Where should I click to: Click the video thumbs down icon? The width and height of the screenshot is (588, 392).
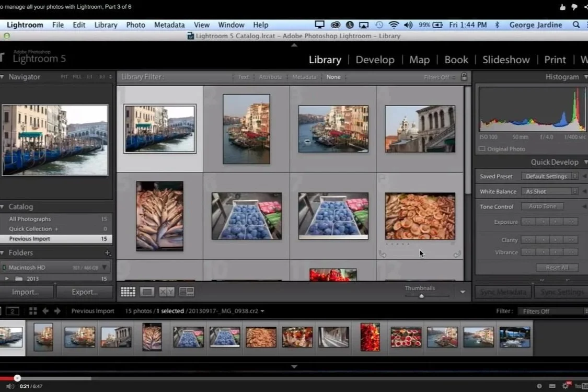point(574,7)
